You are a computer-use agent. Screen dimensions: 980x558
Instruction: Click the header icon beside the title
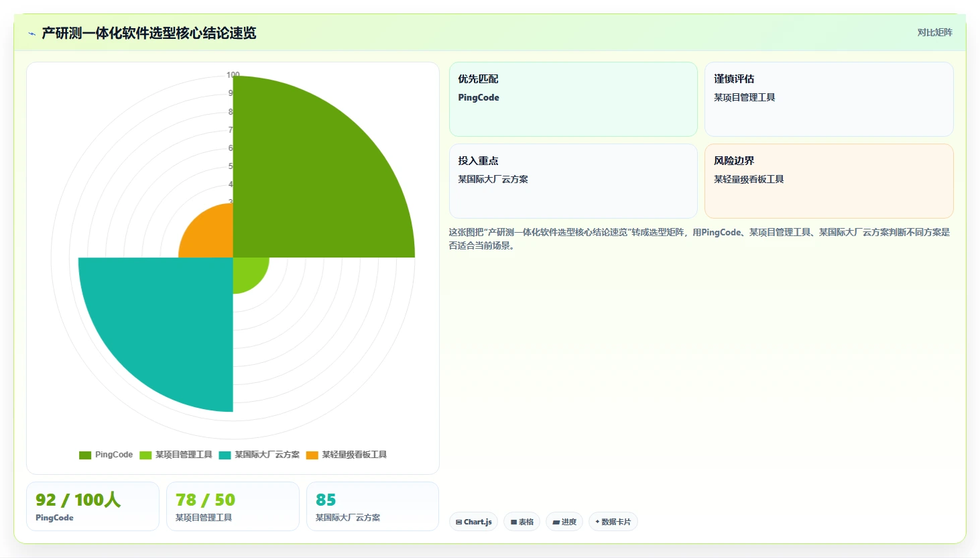(x=32, y=34)
